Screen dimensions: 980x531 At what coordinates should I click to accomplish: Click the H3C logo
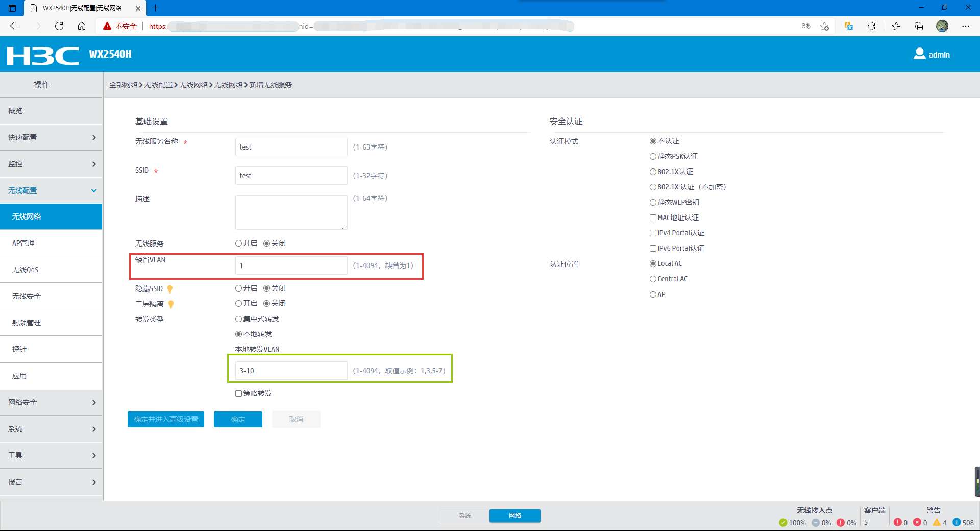point(43,55)
